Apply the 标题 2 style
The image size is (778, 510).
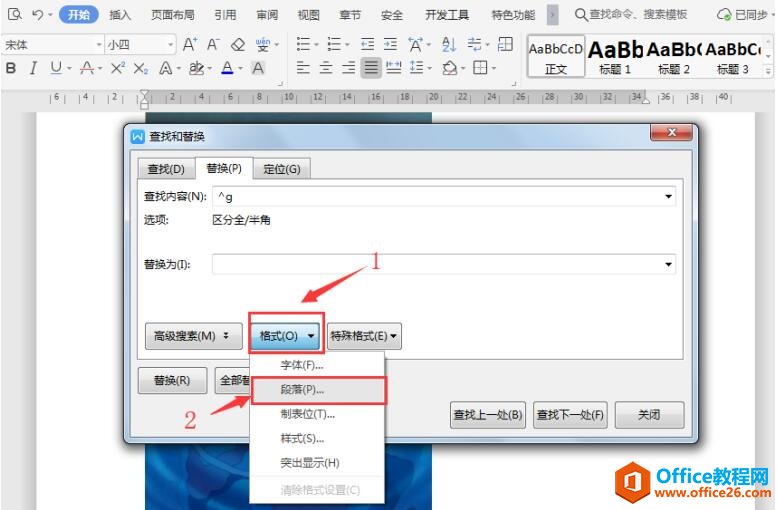tap(673, 56)
